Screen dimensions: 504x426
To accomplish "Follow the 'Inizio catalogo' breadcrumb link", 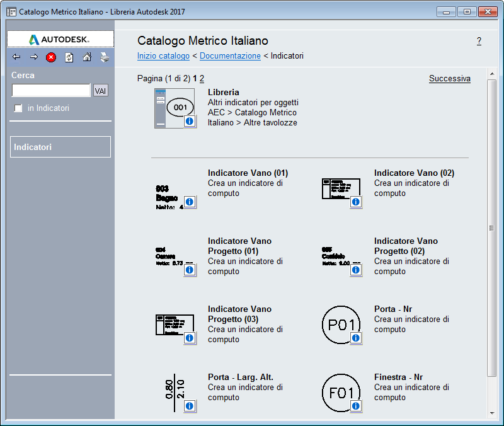I will click(x=163, y=56).
